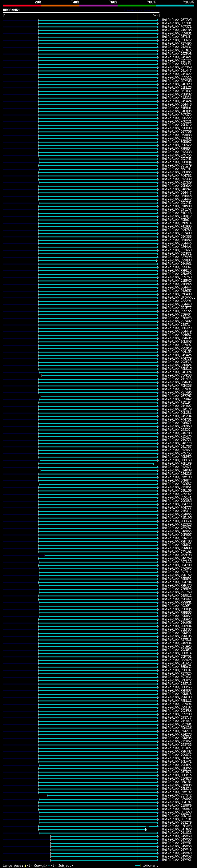This screenshot has width=197, height=868.
Task: Select the UniRef100_A7PJV3 label
Action: click(177, 826)
